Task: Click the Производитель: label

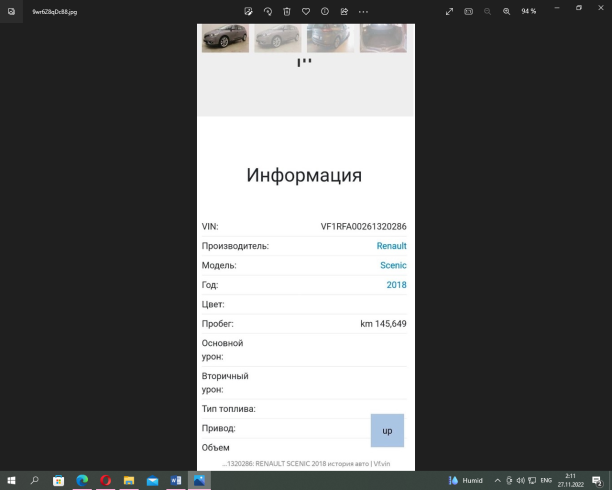Action: 235,246
